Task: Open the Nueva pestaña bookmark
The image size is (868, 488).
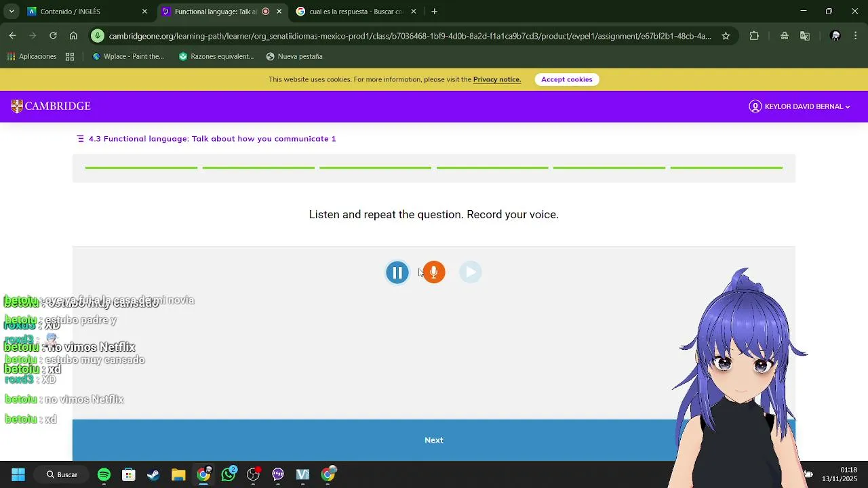Action: click(294, 56)
